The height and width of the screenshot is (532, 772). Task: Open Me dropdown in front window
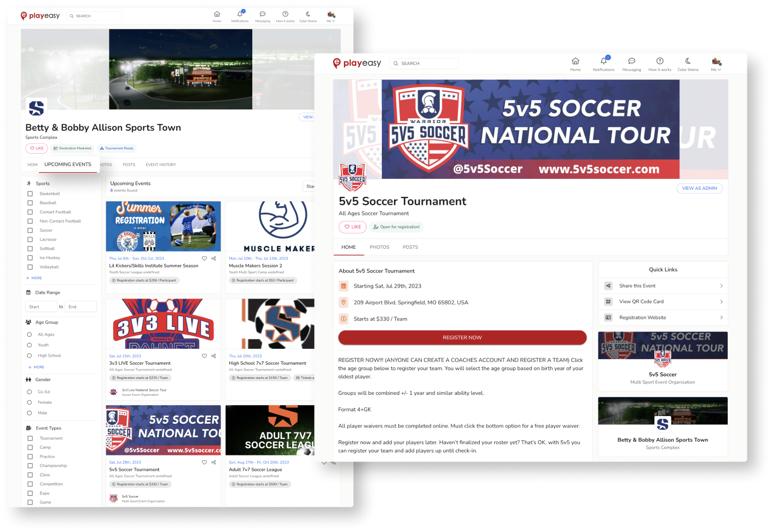[x=716, y=64]
